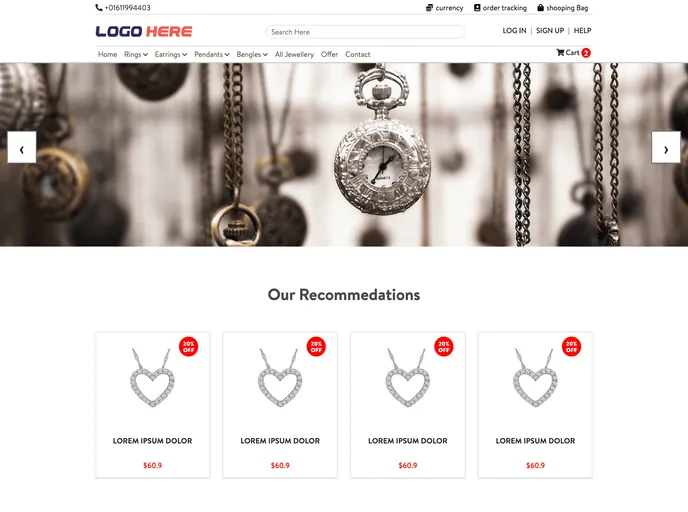Open the All Jewellery menu item
688x512 pixels.
click(x=294, y=54)
